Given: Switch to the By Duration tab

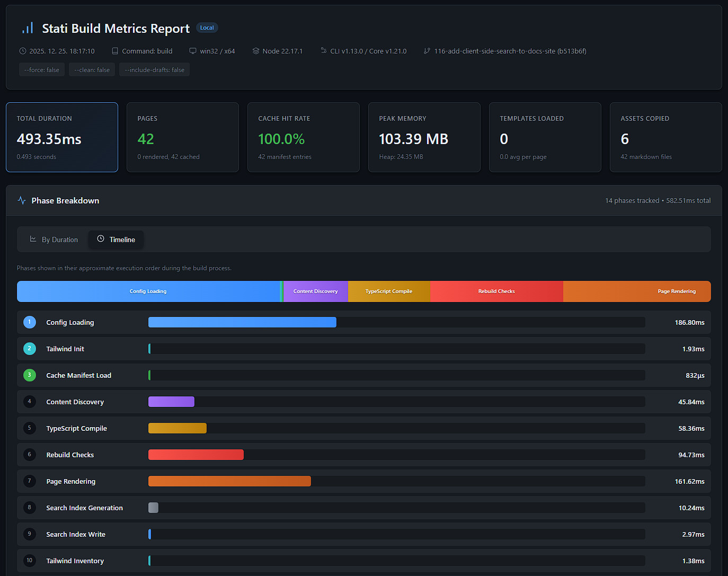Looking at the screenshot, I should [x=54, y=240].
